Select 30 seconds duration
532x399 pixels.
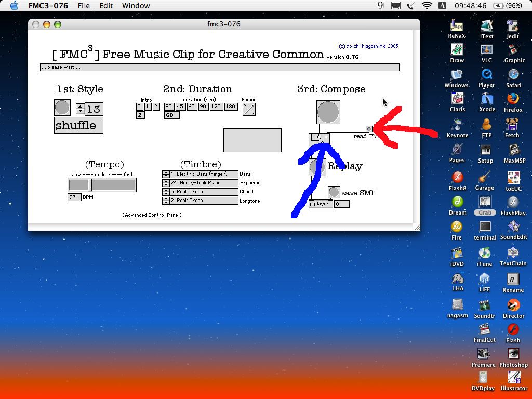coord(169,107)
